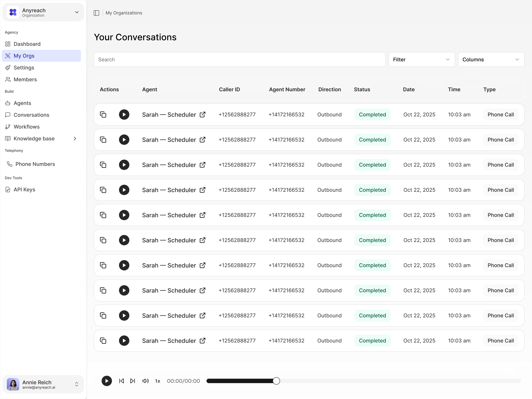Click the My Organizations breadcrumb
This screenshot has width=532, height=399.
[124, 13]
